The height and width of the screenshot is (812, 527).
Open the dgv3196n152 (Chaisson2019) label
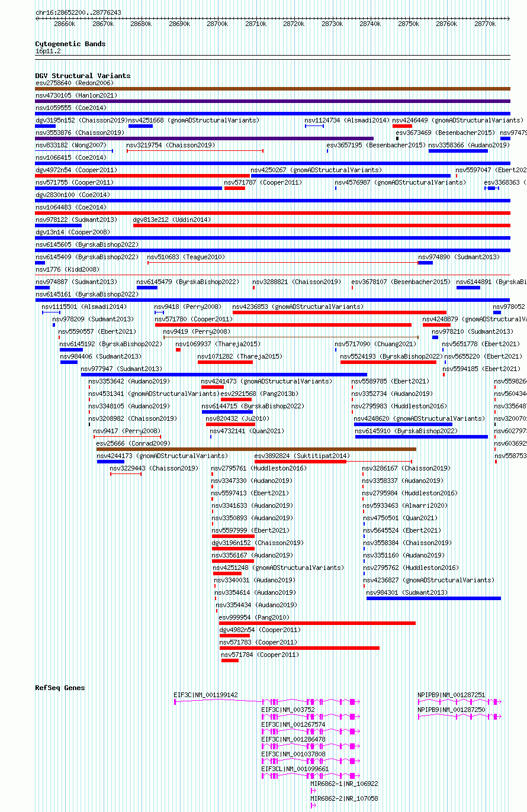pos(257,543)
